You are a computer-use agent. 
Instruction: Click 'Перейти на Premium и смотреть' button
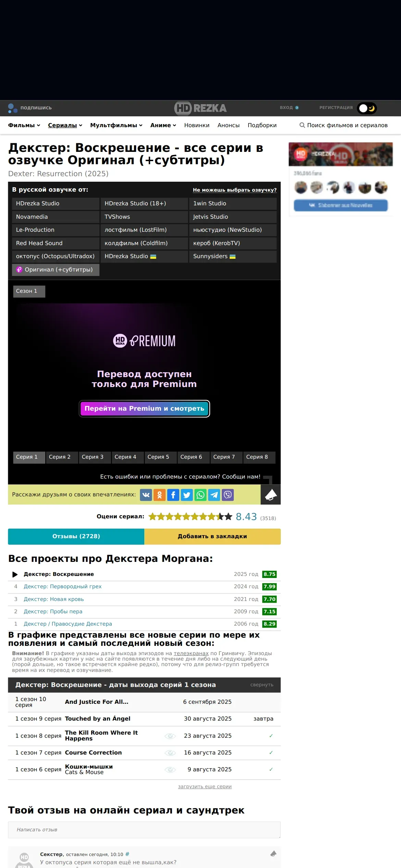tap(144, 409)
